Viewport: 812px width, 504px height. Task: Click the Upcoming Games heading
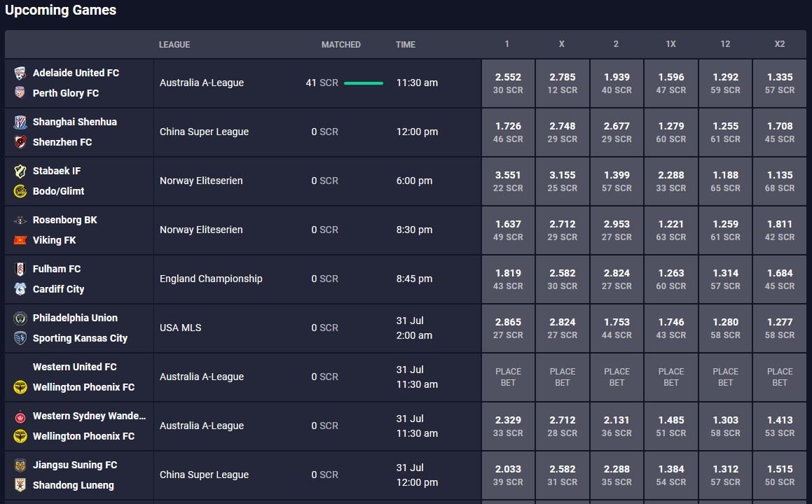coord(60,10)
